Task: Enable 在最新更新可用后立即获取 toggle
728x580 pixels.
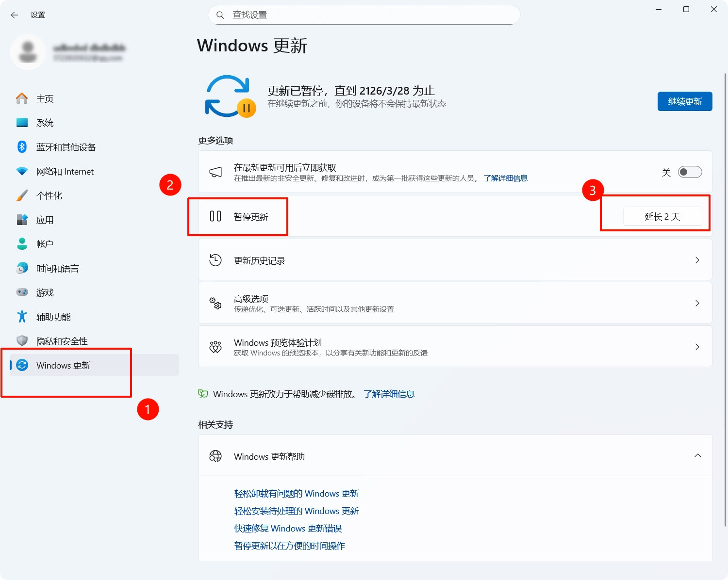Action: (x=690, y=172)
